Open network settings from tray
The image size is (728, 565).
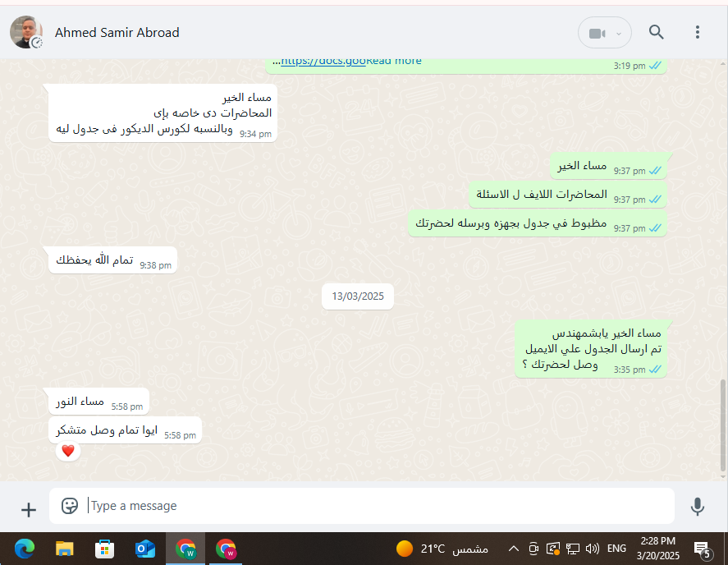pos(572,549)
